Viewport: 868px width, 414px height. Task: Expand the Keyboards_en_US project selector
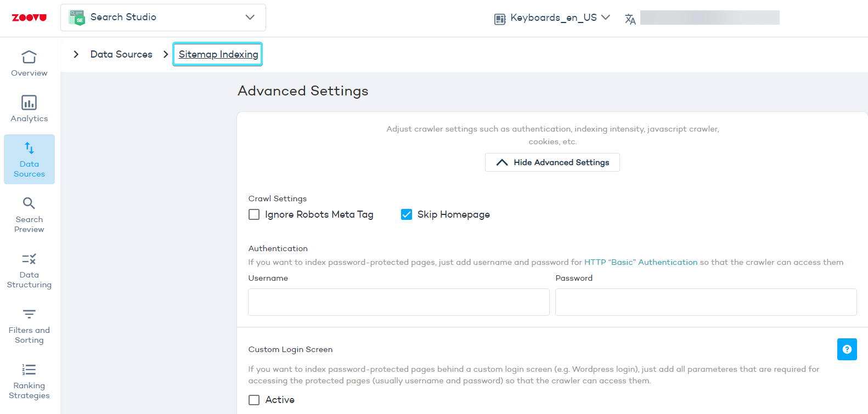pyautogui.click(x=553, y=18)
